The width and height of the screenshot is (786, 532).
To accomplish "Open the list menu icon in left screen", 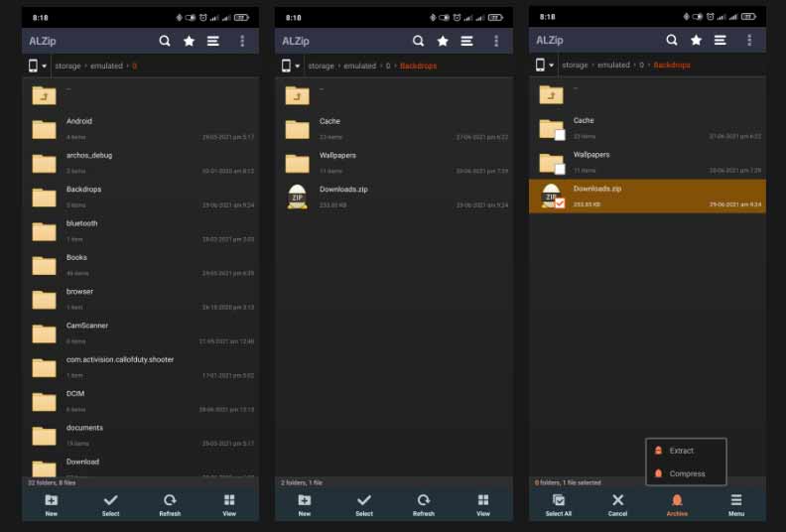I will point(213,41).
